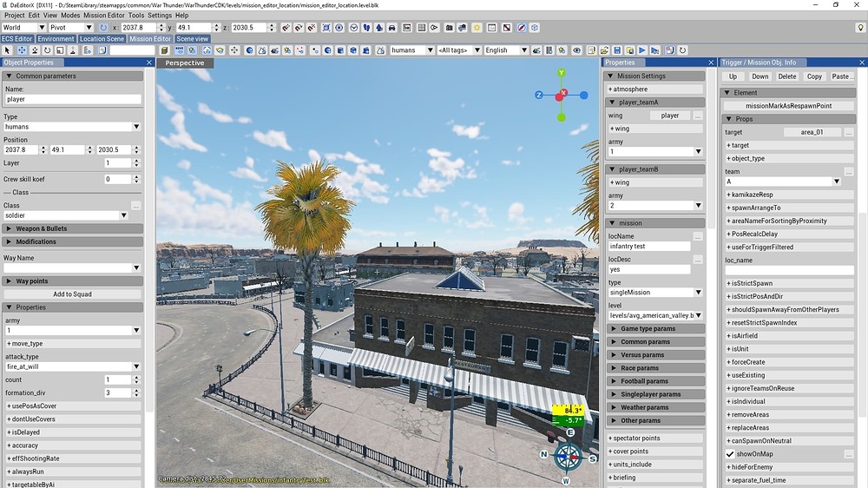
Task: Click the locDesc field containing yes
Action: click(648, 270)
